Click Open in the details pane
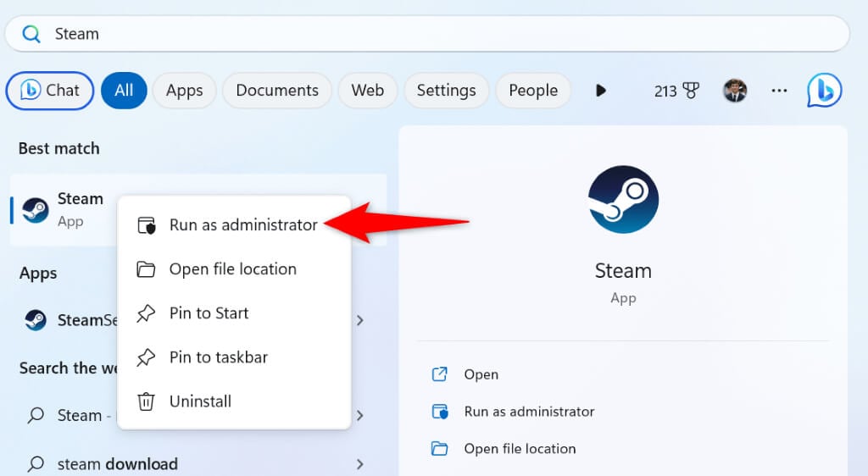868x476 pixels. click(481, 374)
